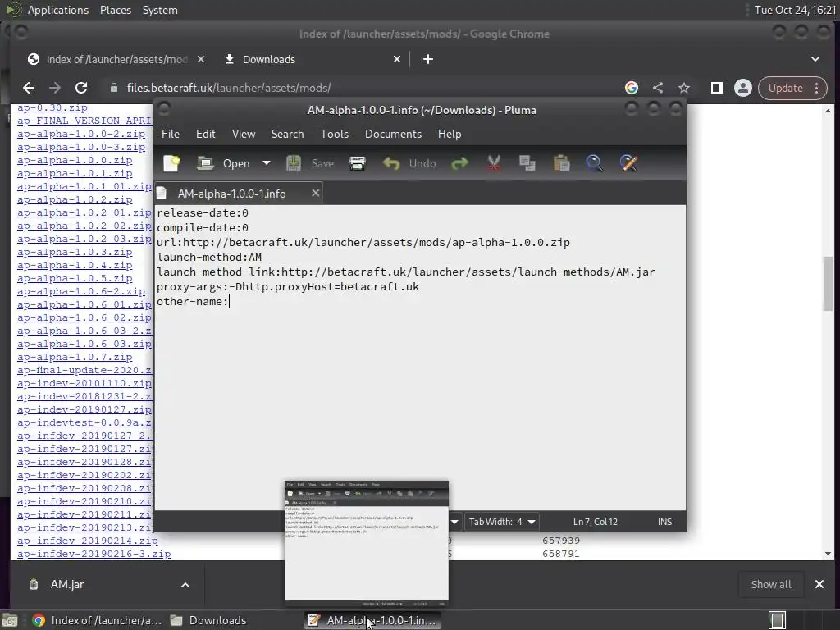
Task: Paste from clipboard using the paste icon
Action: (561, 163)
